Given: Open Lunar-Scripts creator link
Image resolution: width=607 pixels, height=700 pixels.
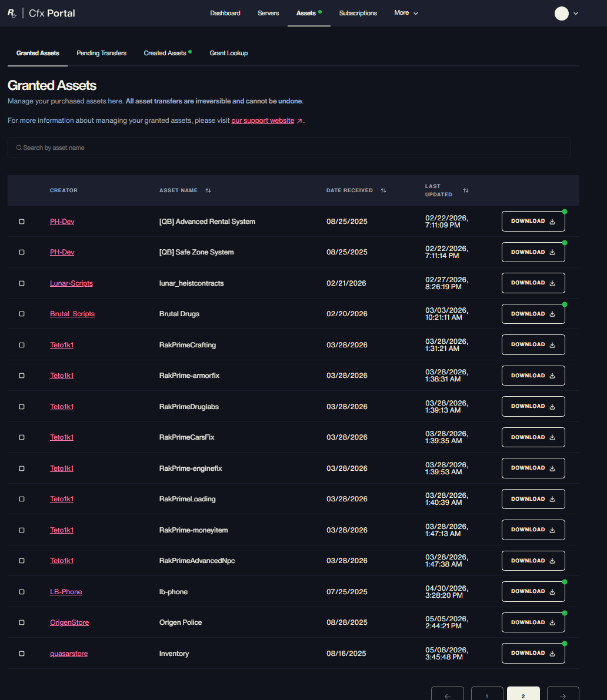Looking at the screenshot, I should pyautogui.click(x=72, y=283).
